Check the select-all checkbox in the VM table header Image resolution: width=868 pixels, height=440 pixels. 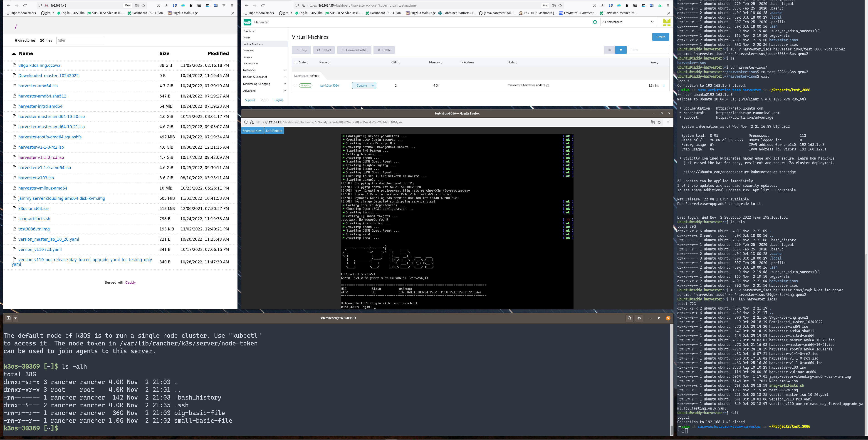pyautogui.click(x=295, y=62)
